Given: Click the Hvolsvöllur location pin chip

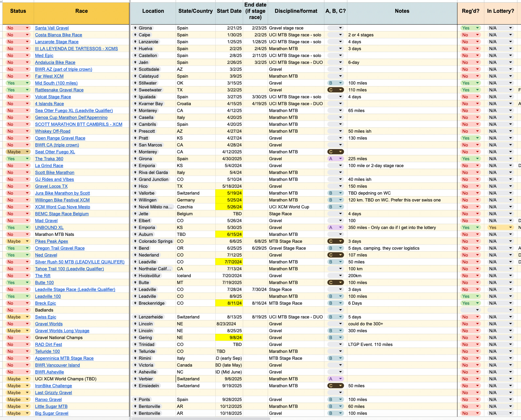Looking at the screenshot, I should pos(147,276).
